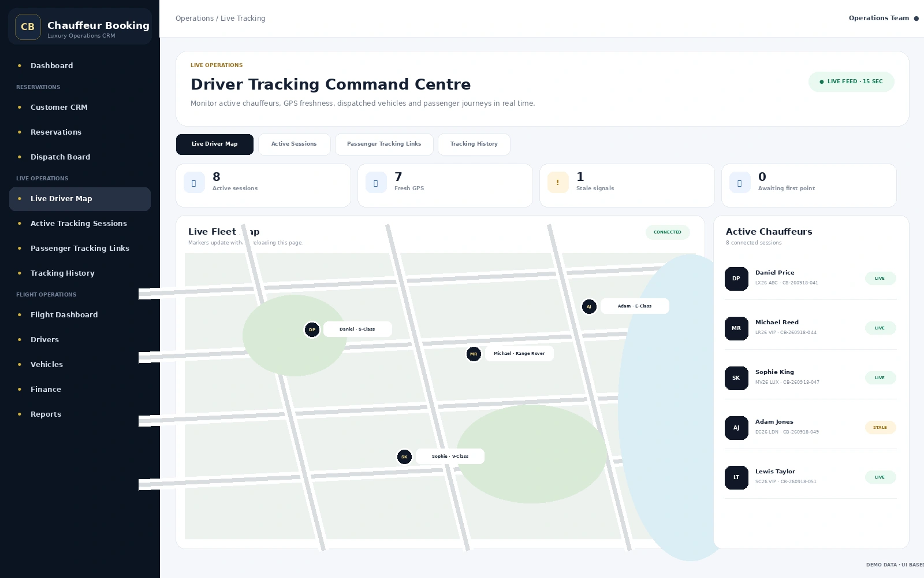Click the Adam E-Class map label
Image resolution: width=924 pixels, height=578 pixels.
[x=635, y=306]
